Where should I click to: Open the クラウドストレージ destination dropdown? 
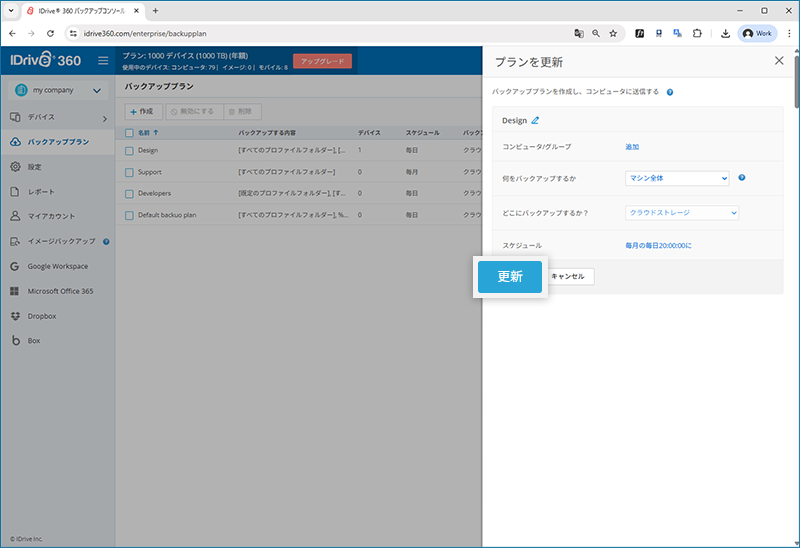[681, 212]
